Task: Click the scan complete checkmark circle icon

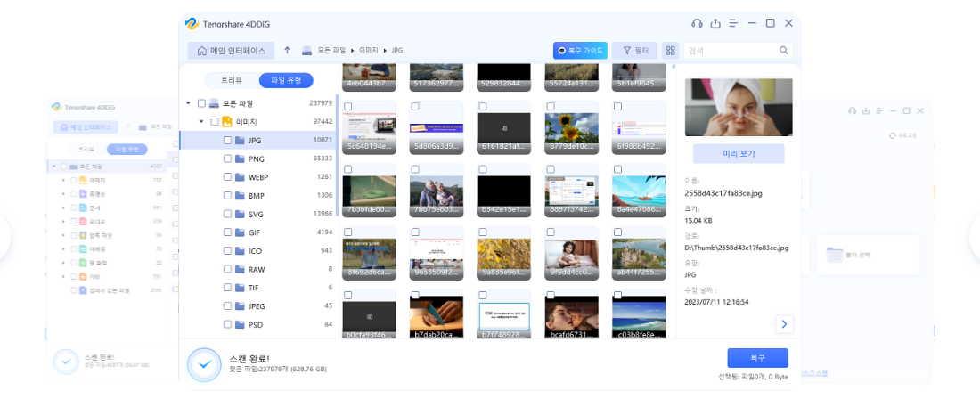Action: point(203,365)
